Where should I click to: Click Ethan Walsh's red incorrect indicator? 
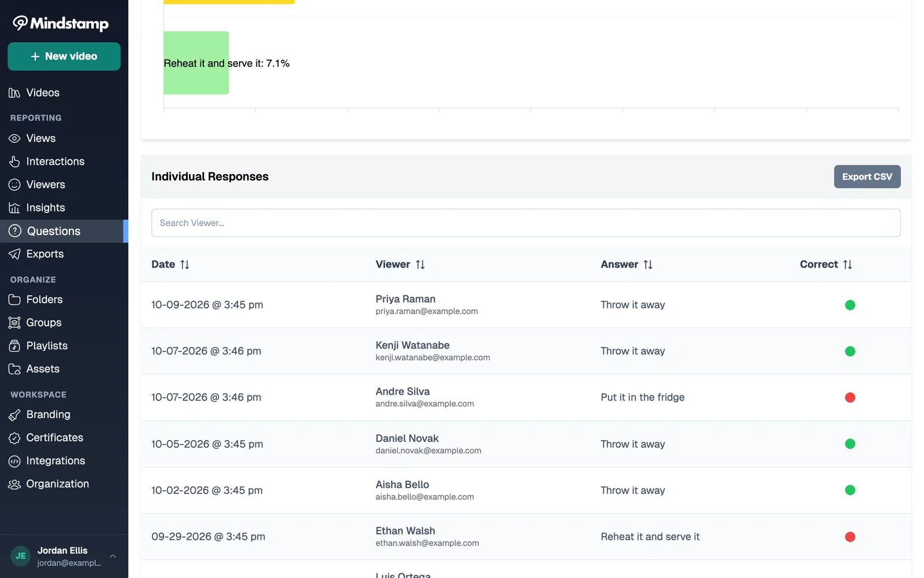pos(850,537)
